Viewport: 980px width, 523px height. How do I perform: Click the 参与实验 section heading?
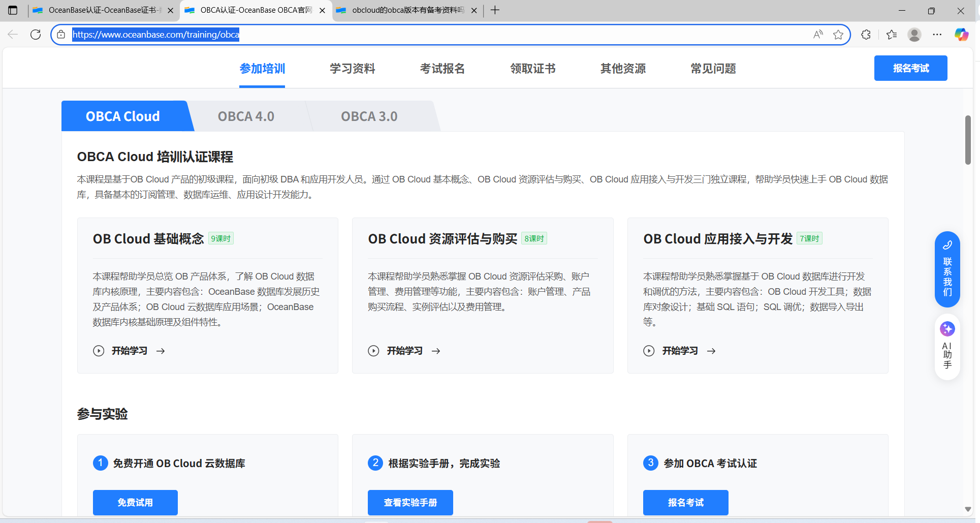coord(102,414)
